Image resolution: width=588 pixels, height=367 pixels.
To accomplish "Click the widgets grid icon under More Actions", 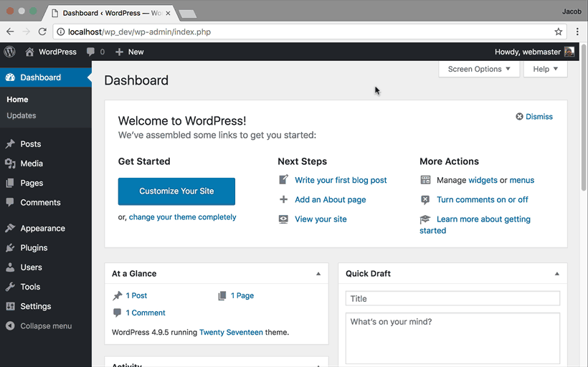I will (x=425, y=180).
